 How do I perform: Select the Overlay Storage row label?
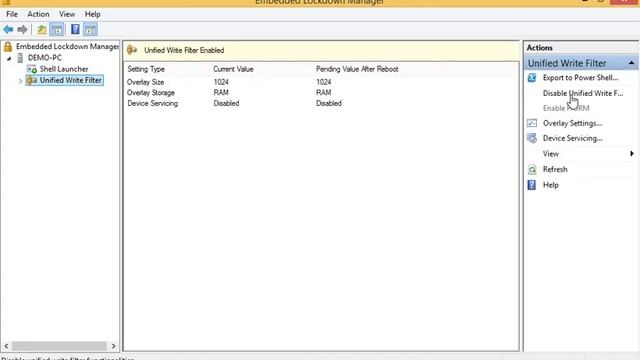click(x=151, y=93)
